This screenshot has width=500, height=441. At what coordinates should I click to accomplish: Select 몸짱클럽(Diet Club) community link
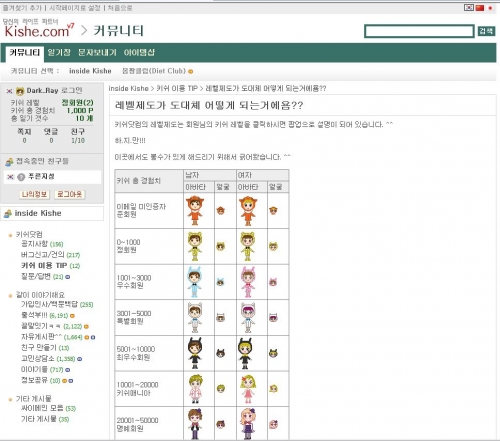154,71
